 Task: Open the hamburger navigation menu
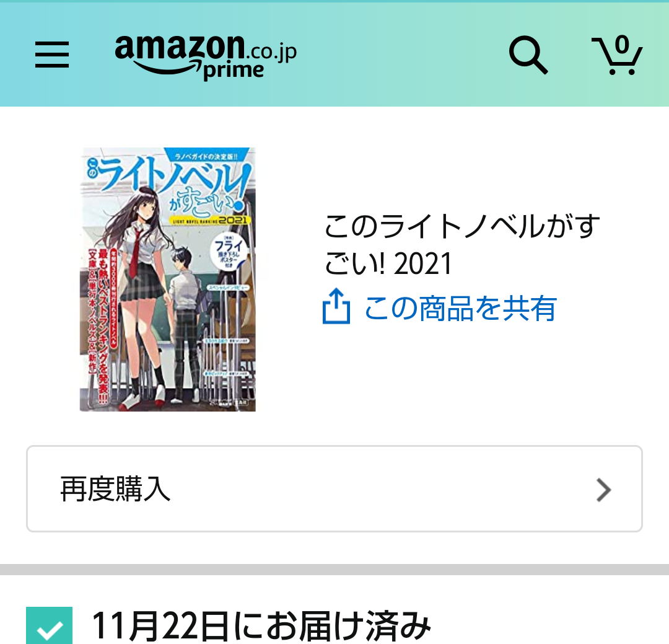[52, 55]
